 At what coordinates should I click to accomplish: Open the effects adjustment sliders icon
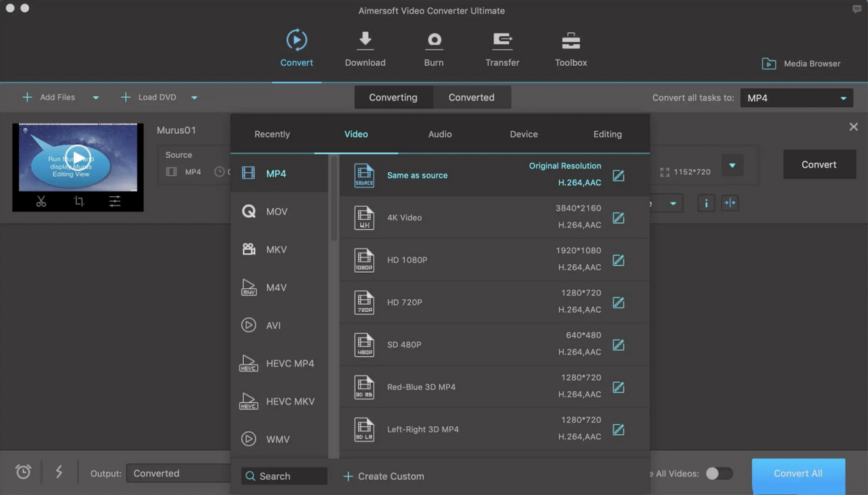(x=115, y=202)
